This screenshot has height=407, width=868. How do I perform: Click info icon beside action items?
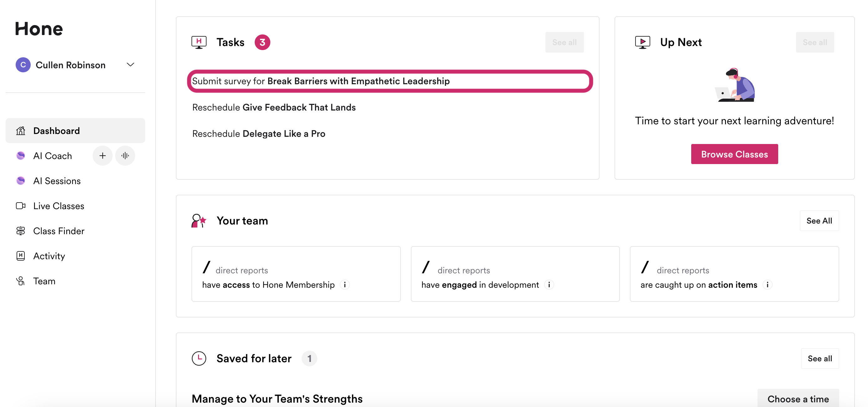coord(767,285)
